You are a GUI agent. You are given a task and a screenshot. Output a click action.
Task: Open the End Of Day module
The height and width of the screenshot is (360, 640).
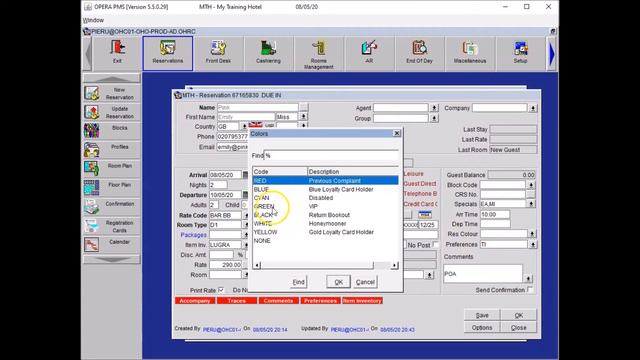click(419, 53)
